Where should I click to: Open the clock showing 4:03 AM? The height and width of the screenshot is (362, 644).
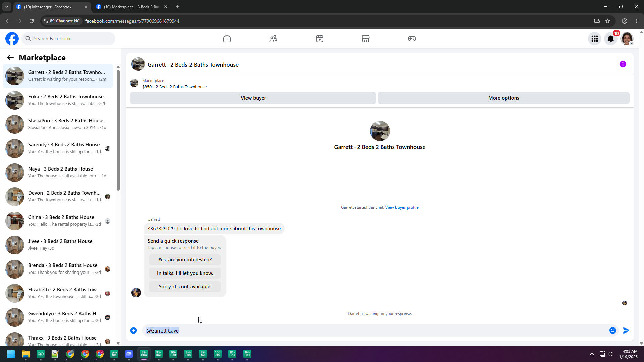(x=628, y=354)
